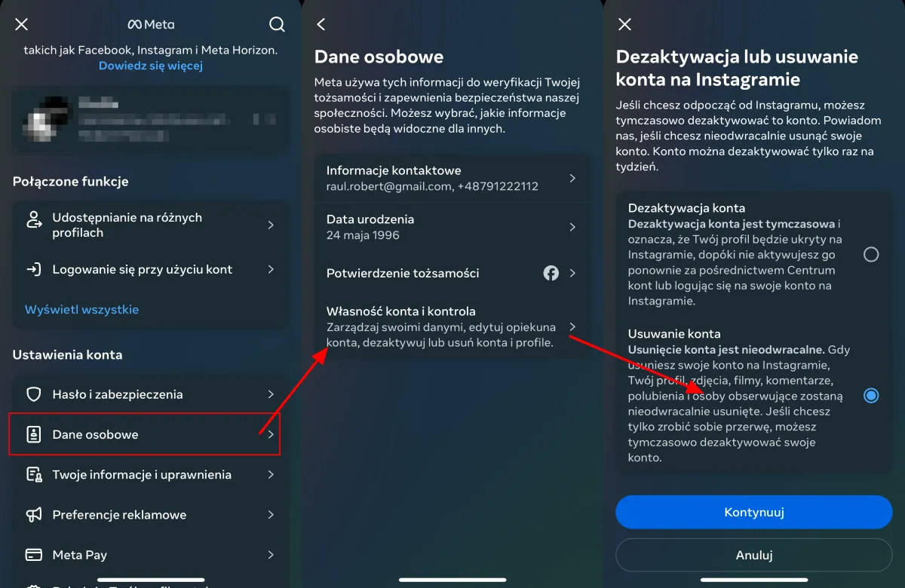This screenshot has width=905, height=588.
Task: Open Własność konta i kontrola chevron
Action: point(572,326)
